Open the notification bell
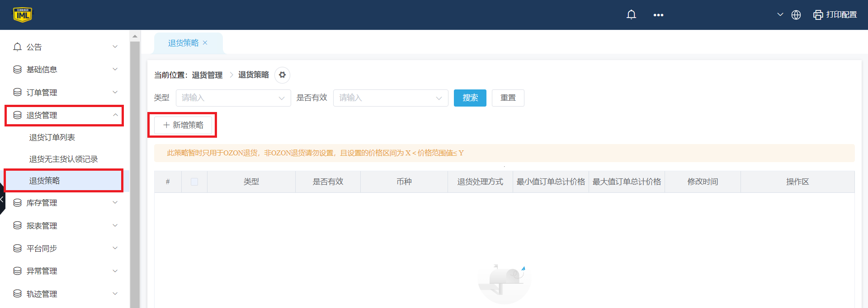 631,15
